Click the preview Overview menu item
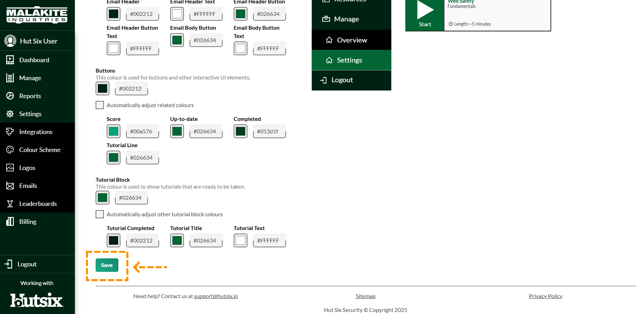Screen dimensions: 644x314 [x=351, y=40]
